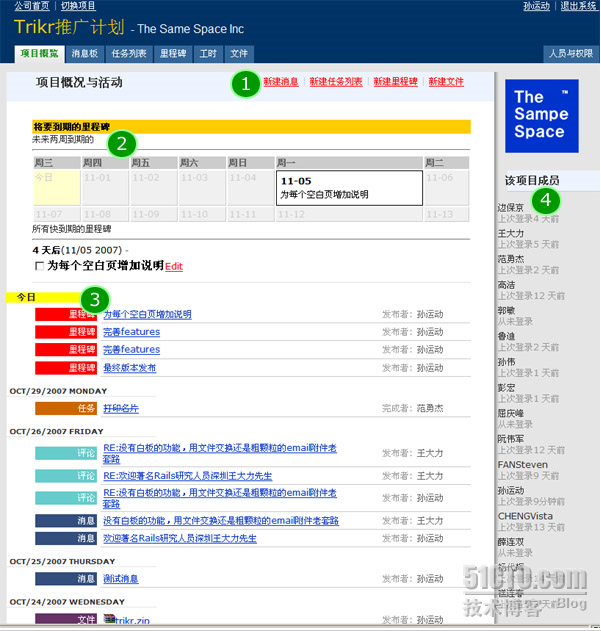Switch to the 里程碑 tab
This screenshot has height=631, width=601.
173,54
